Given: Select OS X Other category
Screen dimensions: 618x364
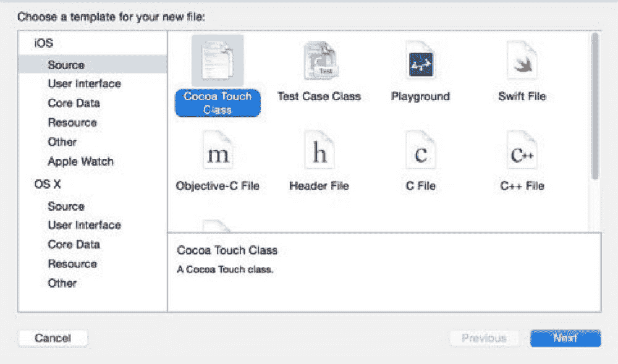Looking at the screenshot, I should [x=62, y=283].
